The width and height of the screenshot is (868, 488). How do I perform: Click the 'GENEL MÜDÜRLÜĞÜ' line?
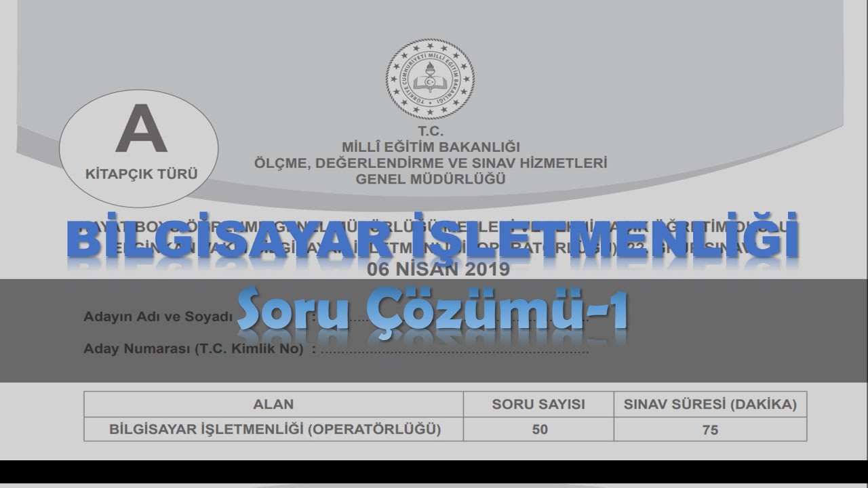431,180
